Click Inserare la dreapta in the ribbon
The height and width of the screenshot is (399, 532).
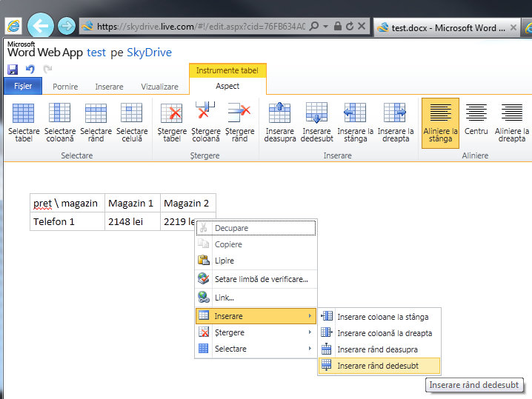(395, 123)
